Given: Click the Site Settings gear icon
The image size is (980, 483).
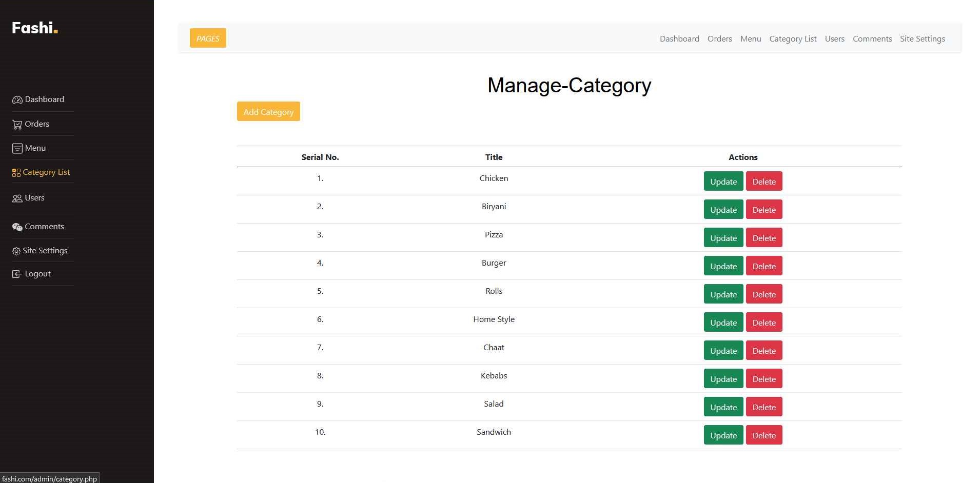Looking at the screenshot, I should coord(16,251).
